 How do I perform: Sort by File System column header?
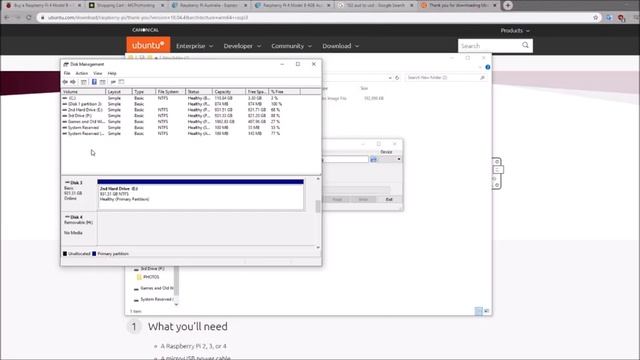click(171, 92)
